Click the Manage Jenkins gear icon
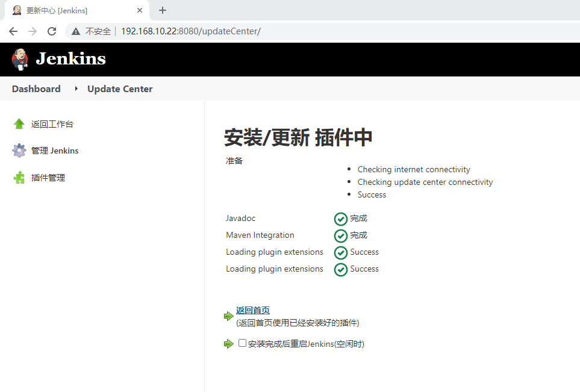 point(19,151)
